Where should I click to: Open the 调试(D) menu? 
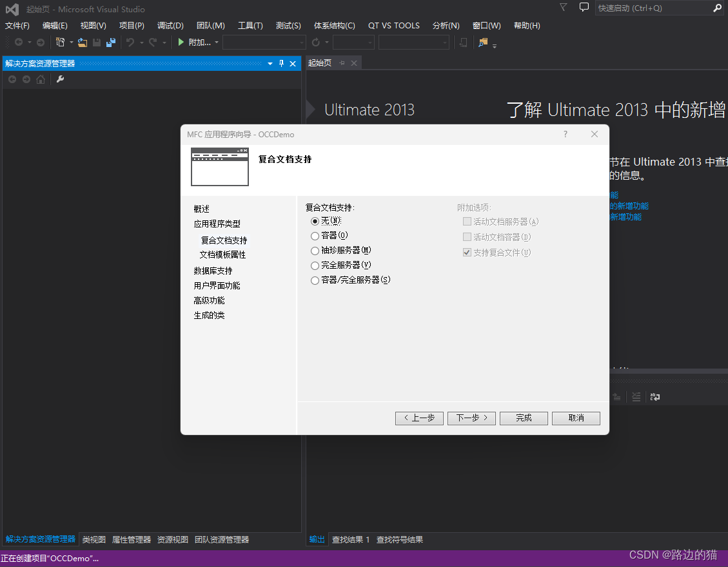pyautogui.click(x=170, y=26)
